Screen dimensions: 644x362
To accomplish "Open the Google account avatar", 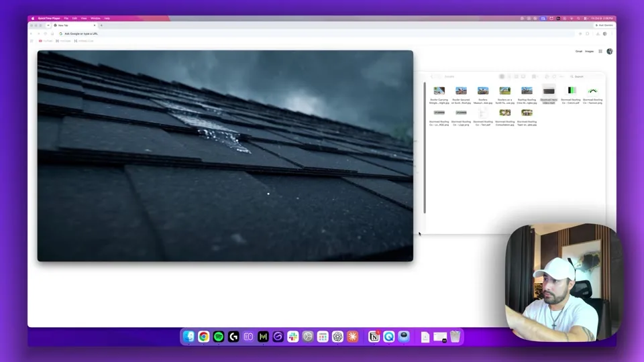I will (x=610, y=52).
